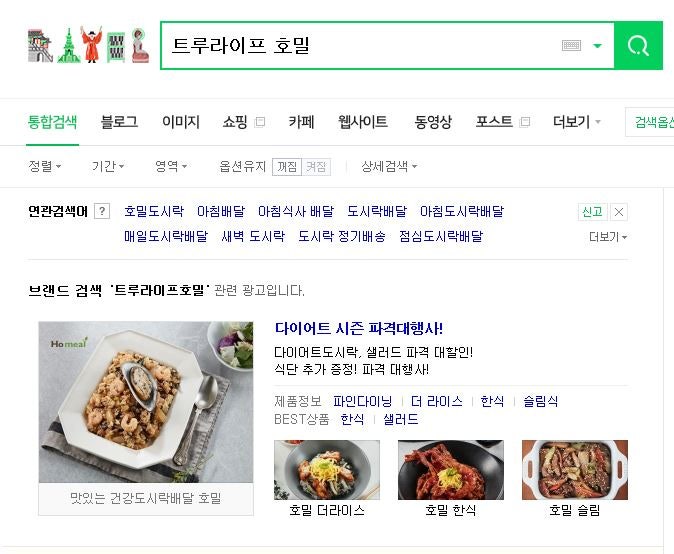
Task: Turn option retention to 켜짐
Action: pyautogui.click(x=316, y=166)
